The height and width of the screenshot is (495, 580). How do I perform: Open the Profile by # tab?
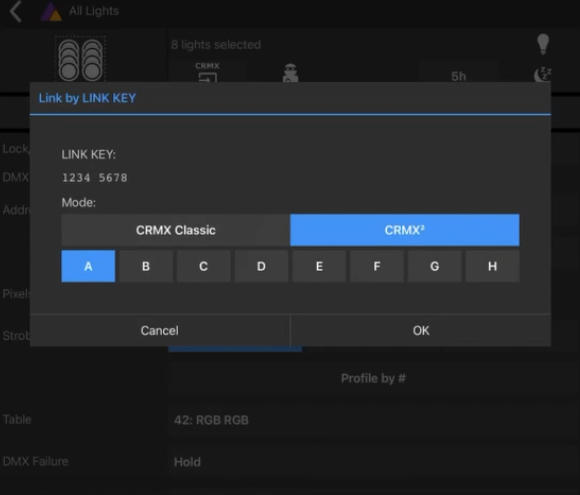pyautogui.click(x=373, y=378)
